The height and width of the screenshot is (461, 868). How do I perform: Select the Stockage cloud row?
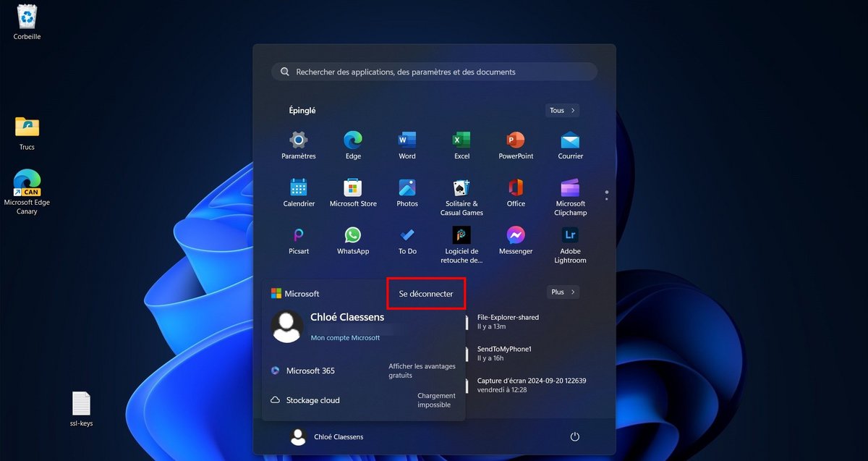coord(364,400)
